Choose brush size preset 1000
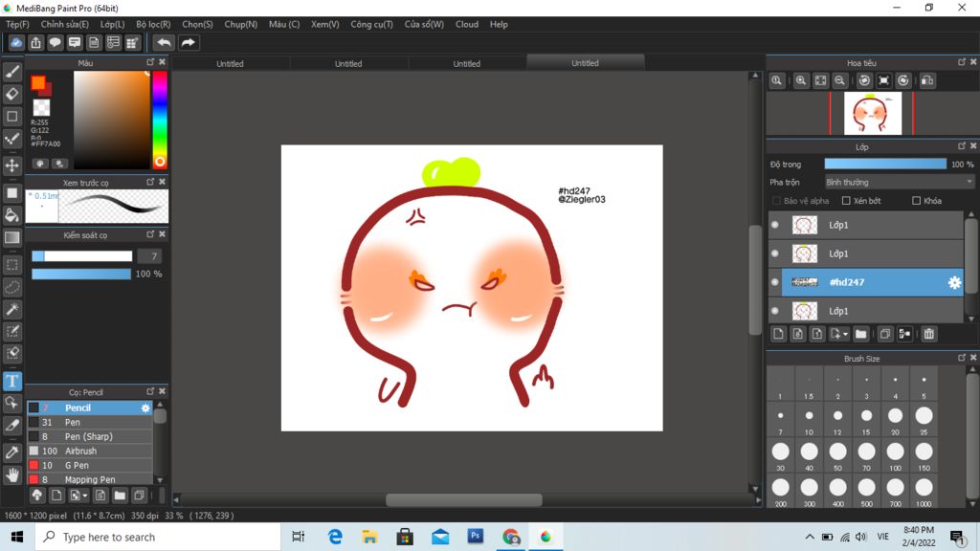Screen dimensions: 980x551 [x=924, y=491]
